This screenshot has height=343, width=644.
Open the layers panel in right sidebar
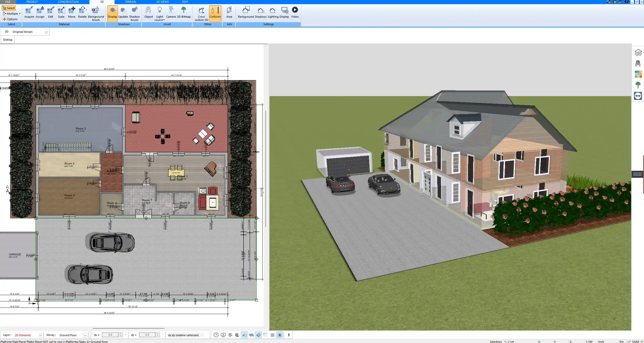click(638, 53)
